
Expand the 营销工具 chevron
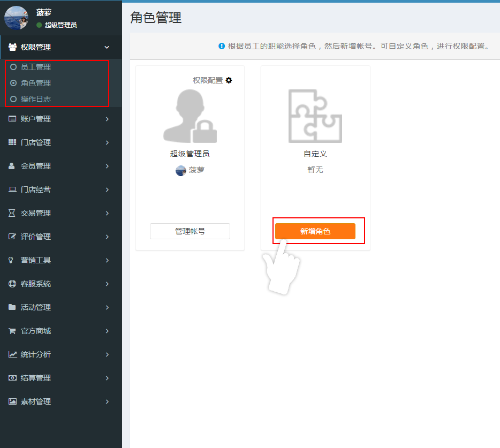coord(107,261)
